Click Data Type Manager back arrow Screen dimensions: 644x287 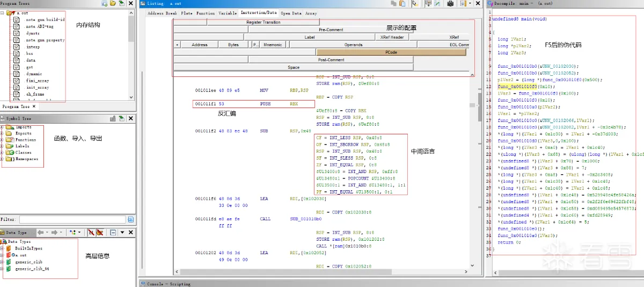click(40, 233)
